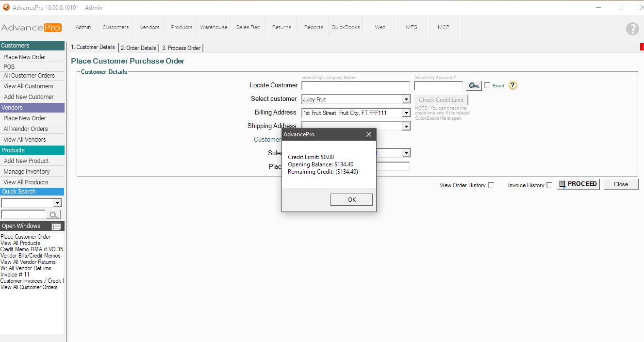Click the key search icon beside account field
The width and height of the screenshot is (644, 342).
pyautogui.click(x=474, y=86)
